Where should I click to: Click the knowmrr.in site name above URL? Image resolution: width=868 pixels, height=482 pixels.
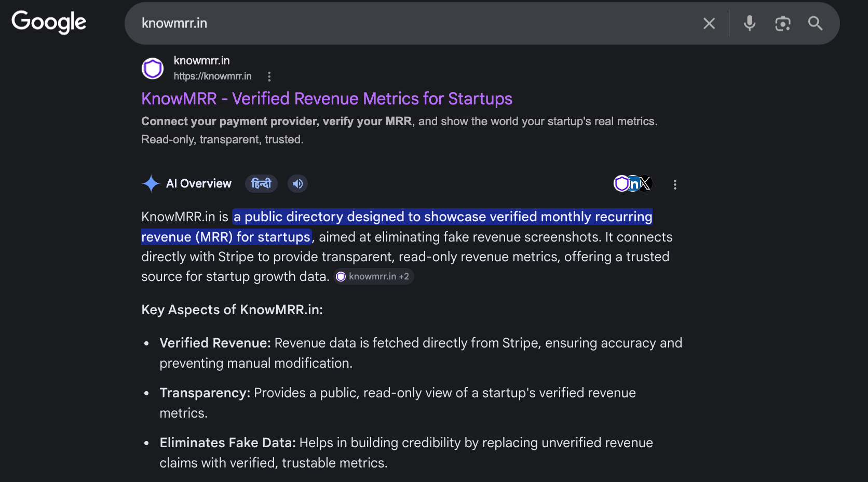coord(201,60)
